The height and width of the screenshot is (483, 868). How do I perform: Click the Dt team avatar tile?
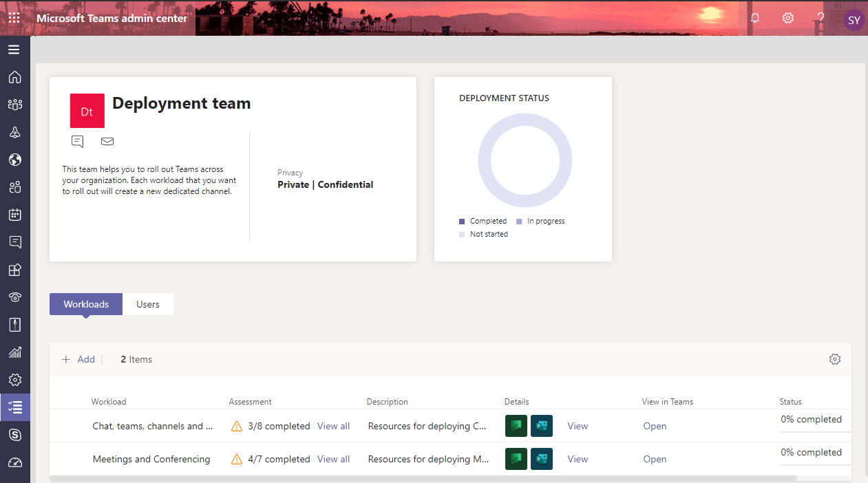(87, 111)
